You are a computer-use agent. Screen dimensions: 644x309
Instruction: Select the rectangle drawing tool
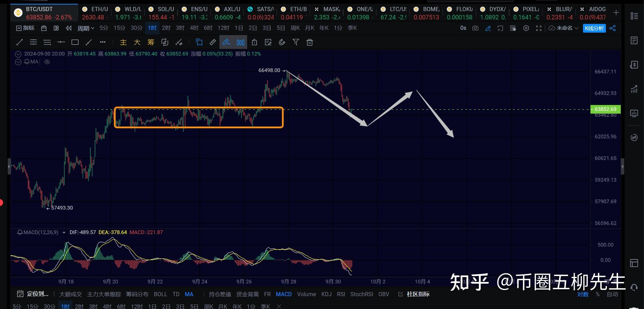[x=75, y=42]
